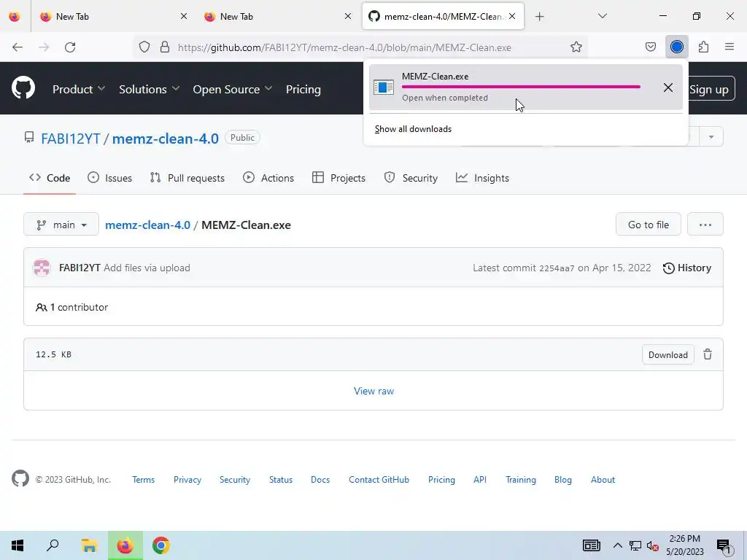
Task: Open Firefox application menu
Action: coord(729,47)
